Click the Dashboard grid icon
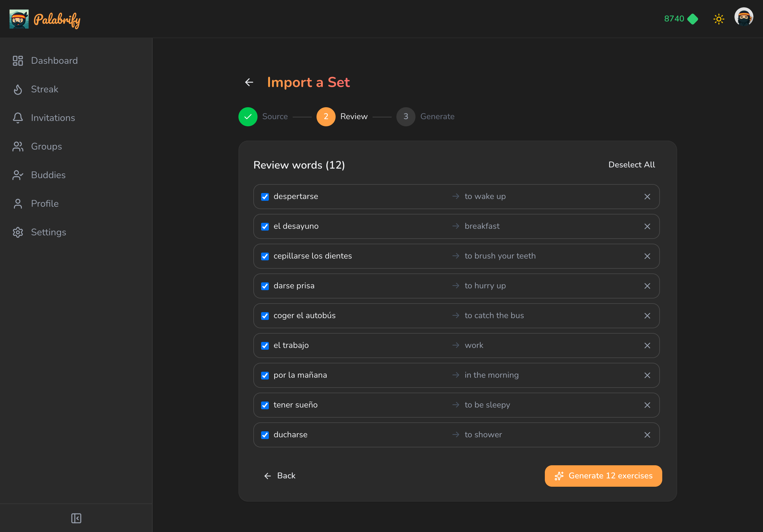763x532 pixels. click(x=18, y=61)
